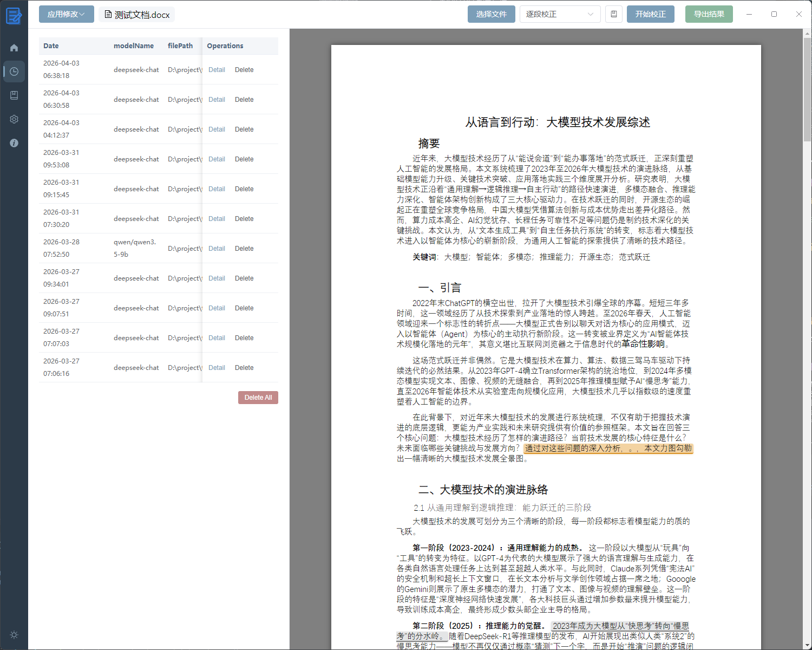
Task: Minimize the application window
Action: (749, 14)
